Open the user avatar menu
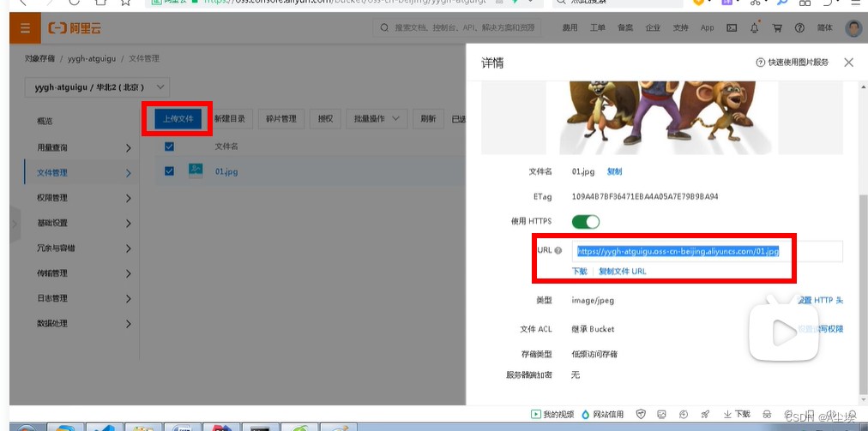This screenshot has height=431, width=868. click(x=853, y=28)
